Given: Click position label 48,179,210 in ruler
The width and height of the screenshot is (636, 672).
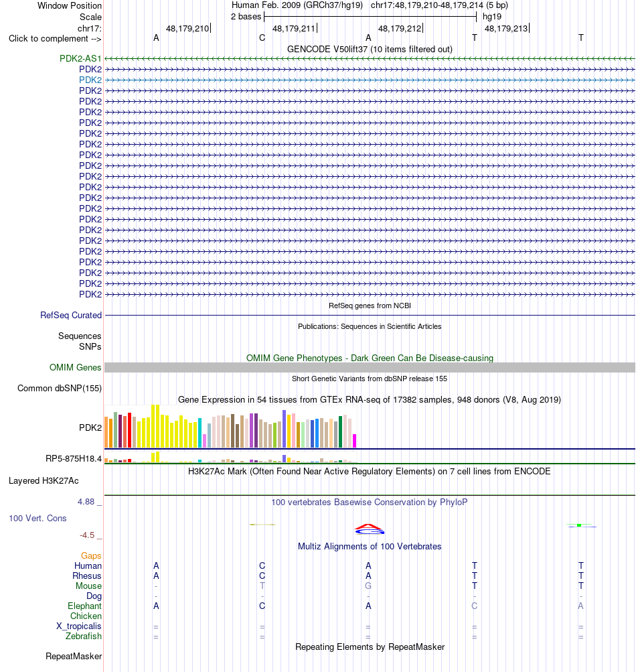Looking at the screenshot, I should pyautogui.click(x=187, y=29).
